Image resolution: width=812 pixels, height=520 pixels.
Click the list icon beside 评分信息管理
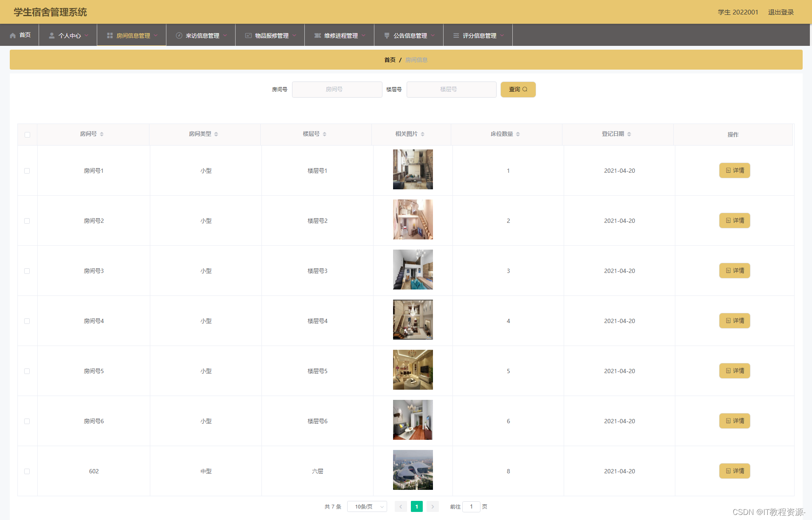(x=456, y=36)
